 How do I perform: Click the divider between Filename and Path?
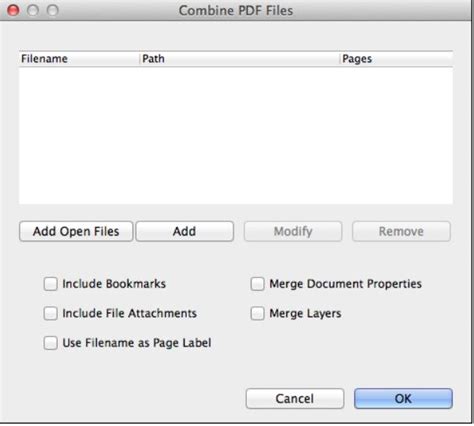[139, 59]
